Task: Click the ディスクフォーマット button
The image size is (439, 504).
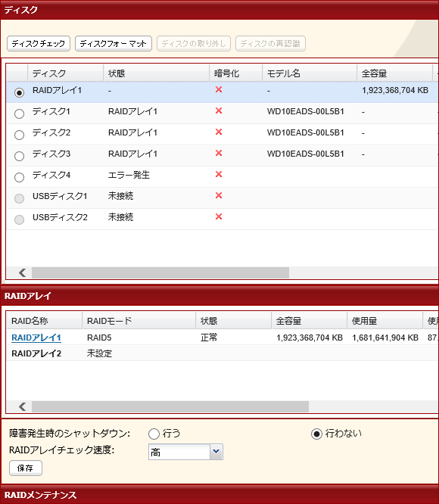Action: (x=114, y=43)
